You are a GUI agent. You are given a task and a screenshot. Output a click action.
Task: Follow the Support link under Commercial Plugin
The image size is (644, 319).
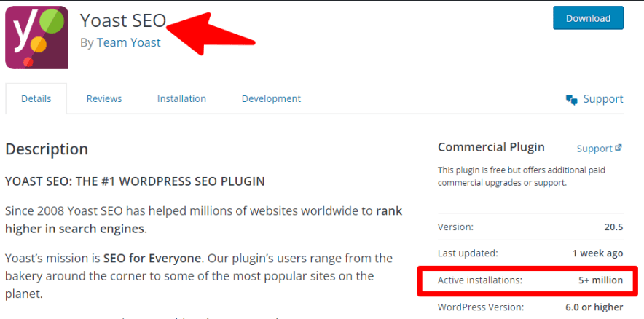point(594,149)
